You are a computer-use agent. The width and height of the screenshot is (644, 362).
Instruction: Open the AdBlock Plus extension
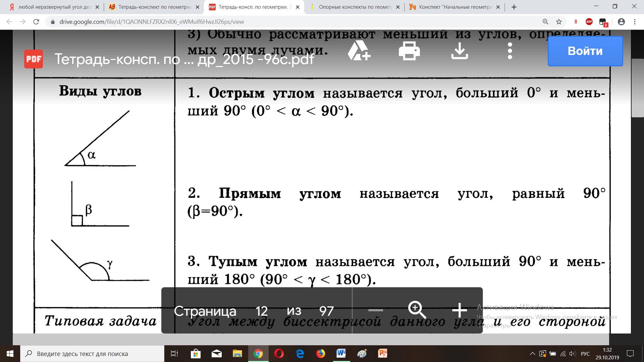click(589, 22)
